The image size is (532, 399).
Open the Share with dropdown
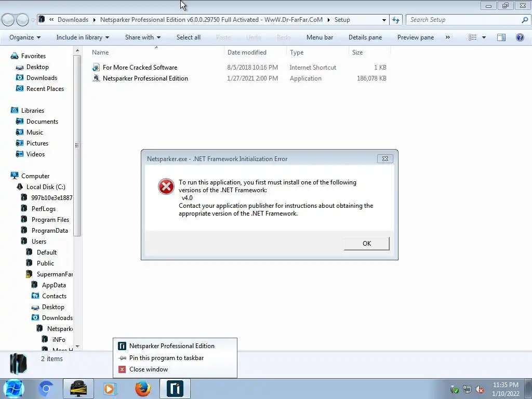[142, 37]
